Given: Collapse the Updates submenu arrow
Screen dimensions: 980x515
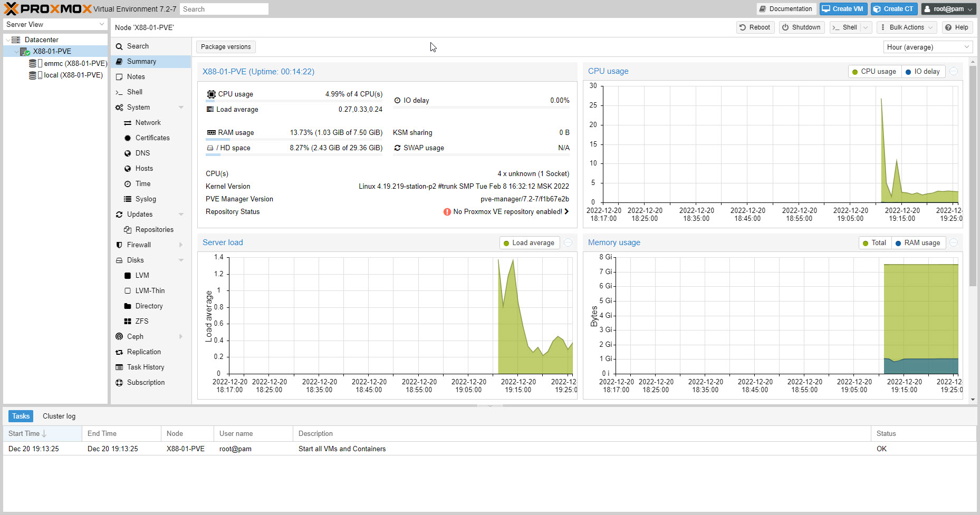Looking at the screenshot, I should click(181, 215).
